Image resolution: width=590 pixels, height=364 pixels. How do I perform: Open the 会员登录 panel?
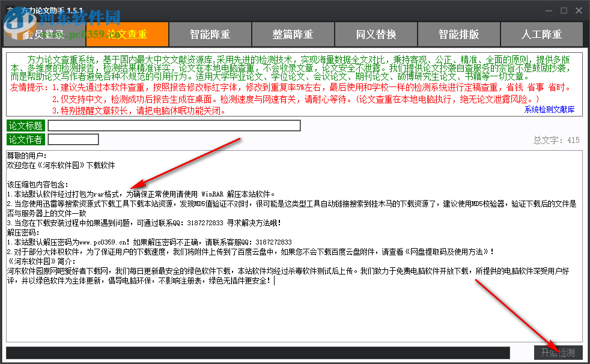click(x=44, y=34)
